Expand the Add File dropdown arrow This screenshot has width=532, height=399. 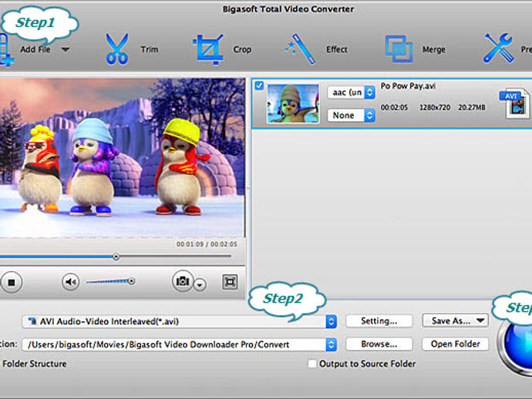tap(66, 49)
